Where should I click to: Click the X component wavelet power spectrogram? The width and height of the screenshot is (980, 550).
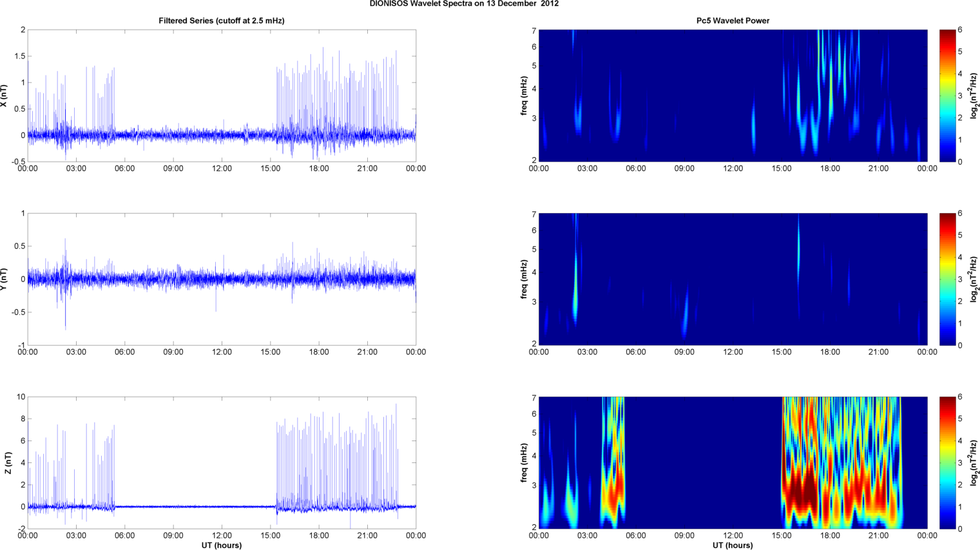pos(733,95)
